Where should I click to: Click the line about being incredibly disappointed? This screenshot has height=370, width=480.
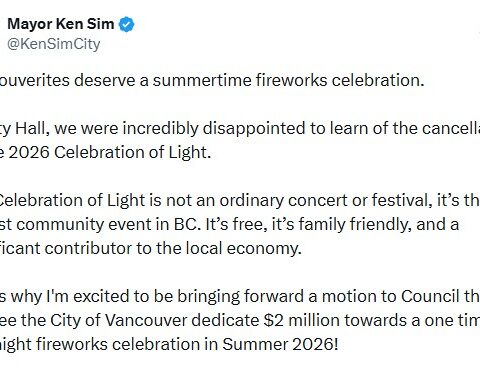coord(240,128)
